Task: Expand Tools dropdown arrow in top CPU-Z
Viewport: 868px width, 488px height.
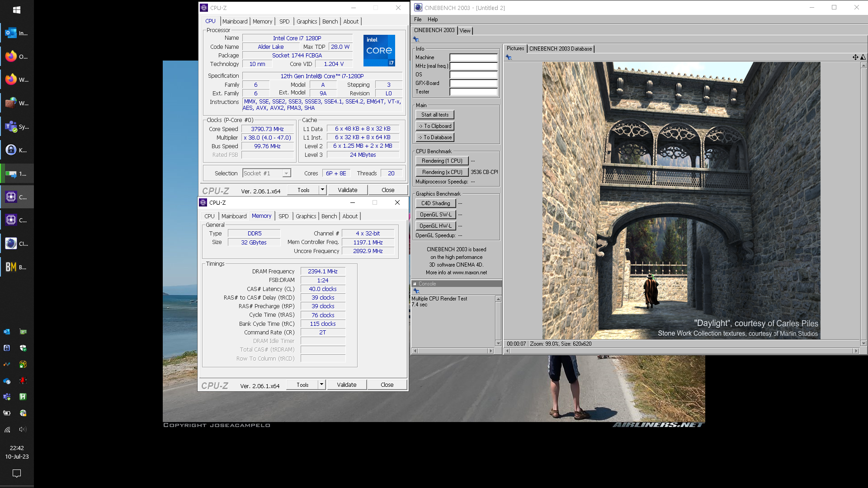Action: point(322,190)
